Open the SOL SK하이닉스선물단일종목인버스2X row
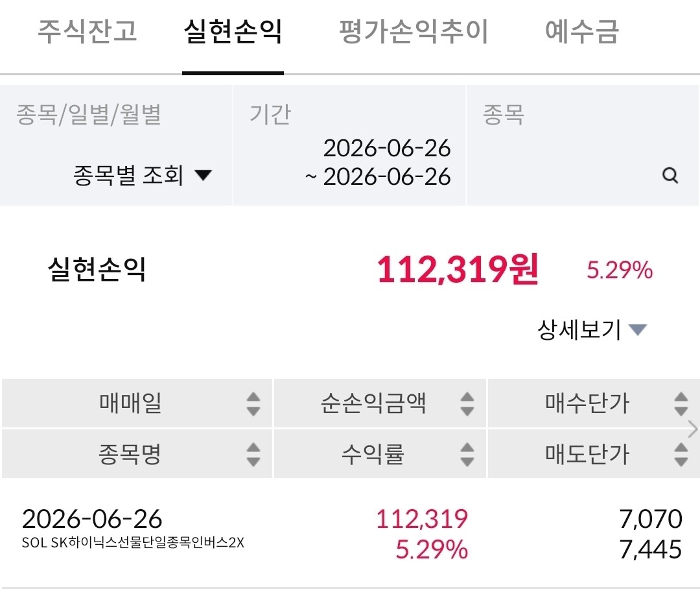700x609 pixels. pos(350,534)
